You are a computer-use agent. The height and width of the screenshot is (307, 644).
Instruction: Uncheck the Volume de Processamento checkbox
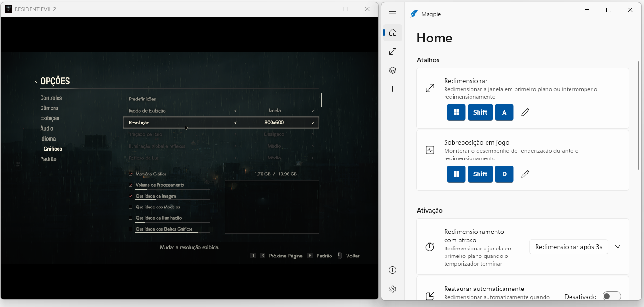click(131, 185)
